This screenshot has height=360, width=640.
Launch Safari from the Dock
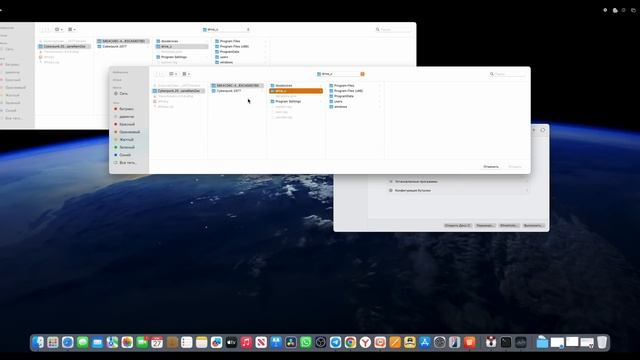coord(68,342)
